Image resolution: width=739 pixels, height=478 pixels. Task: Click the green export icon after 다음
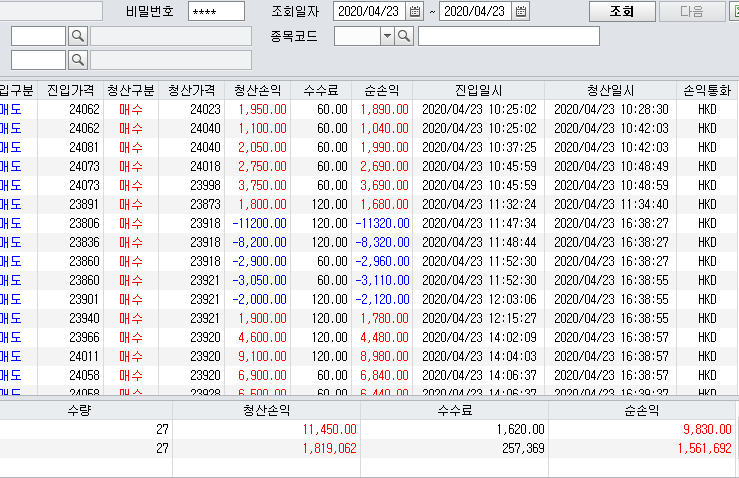[733, 12]
